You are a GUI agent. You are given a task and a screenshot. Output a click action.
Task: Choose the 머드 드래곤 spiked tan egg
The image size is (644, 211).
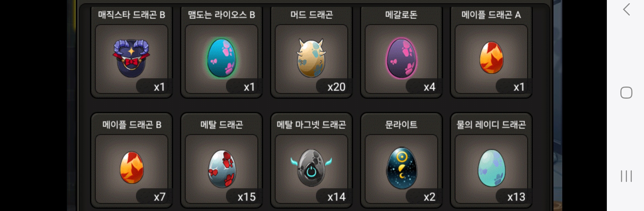coord(311,58)
